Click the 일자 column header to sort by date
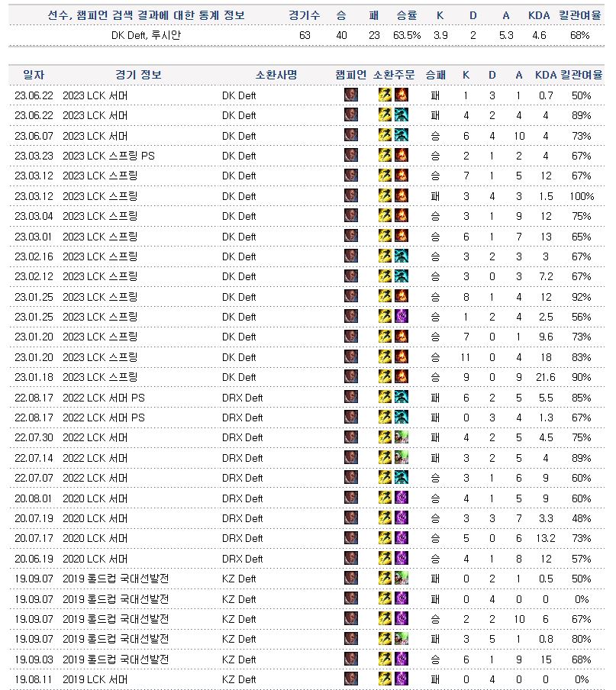 (27, 74)
